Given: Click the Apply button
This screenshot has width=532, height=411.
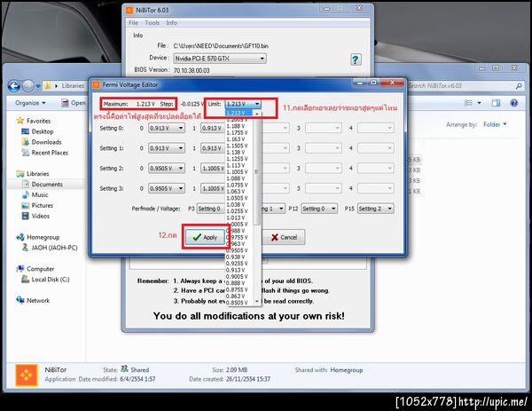Looking at the screenshot, I should 206,237.
